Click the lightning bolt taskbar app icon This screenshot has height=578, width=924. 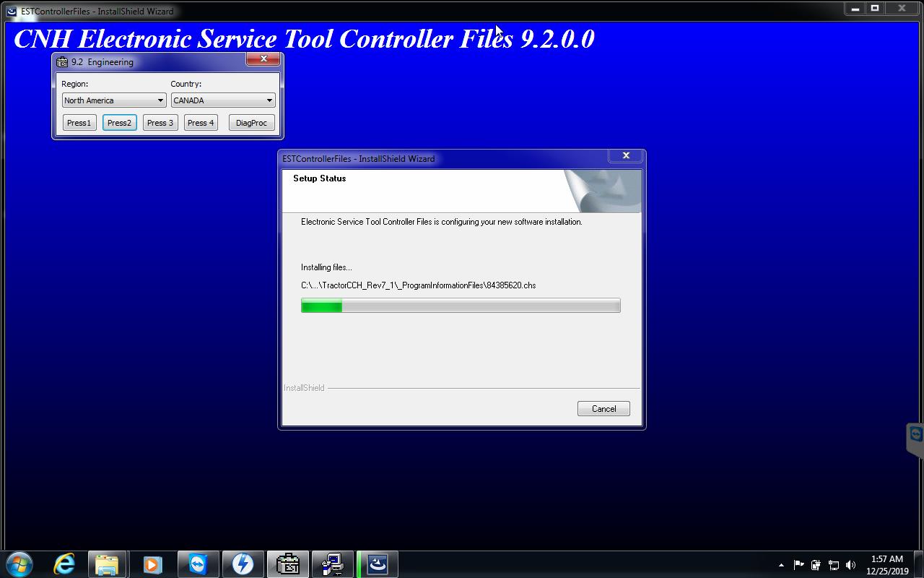click(x=243, y=564)
